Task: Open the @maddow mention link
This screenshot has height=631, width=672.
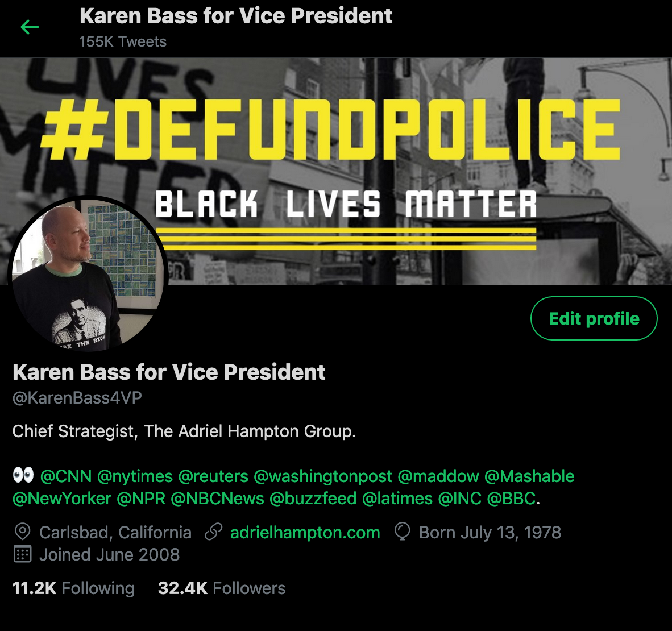Action: (x=438, y=476)
